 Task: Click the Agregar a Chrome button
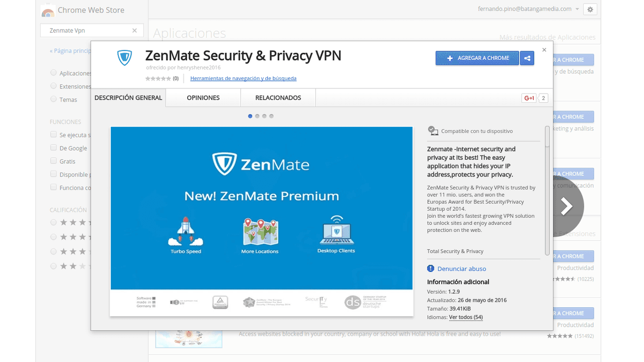click(x=477, y=58)
